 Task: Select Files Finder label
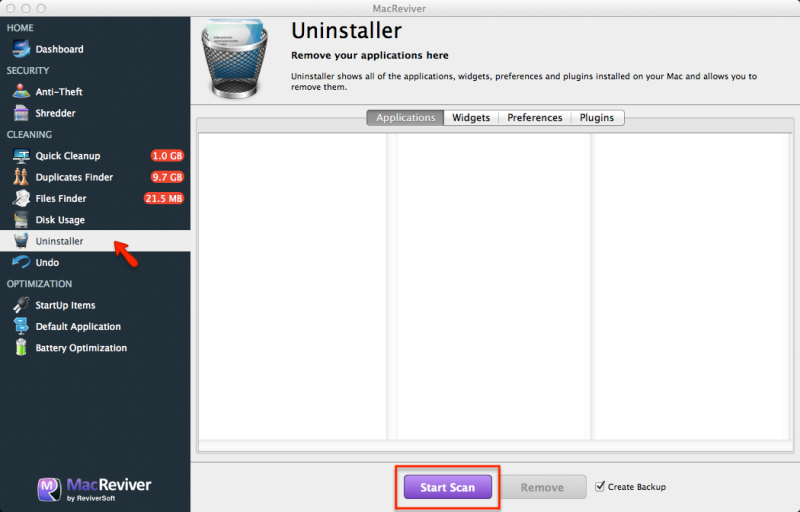61,199
